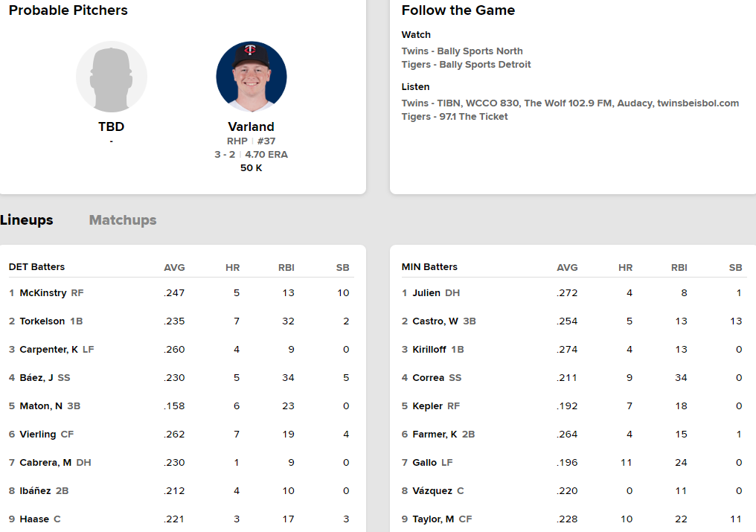Click on Torkelson in the DET lineup
Viewport: 756px width, 532px height.
tap(43, 321)
